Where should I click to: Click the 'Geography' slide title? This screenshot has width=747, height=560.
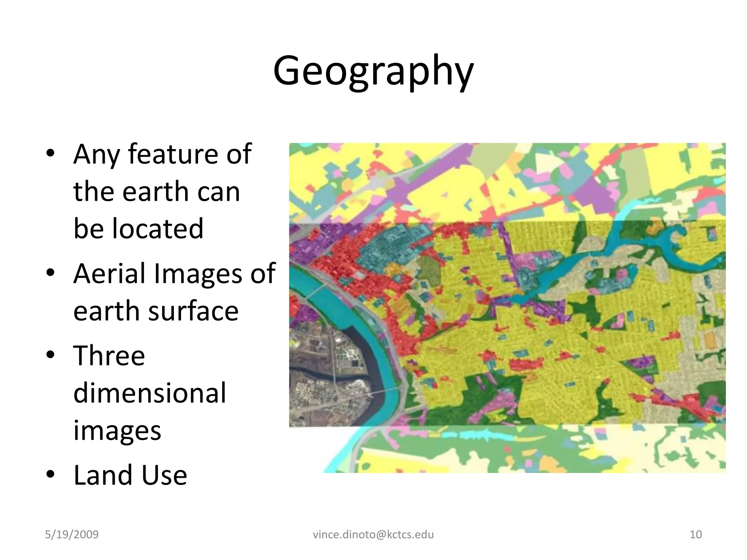373,71
